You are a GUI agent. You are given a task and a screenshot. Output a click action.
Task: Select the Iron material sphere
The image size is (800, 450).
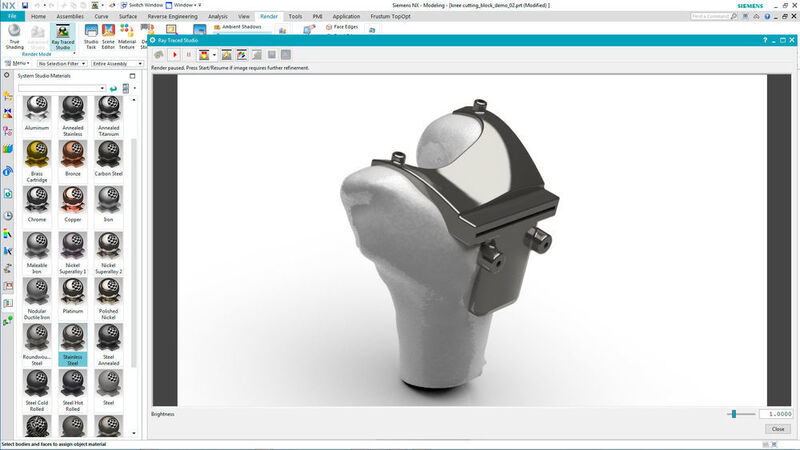(108, 199)
